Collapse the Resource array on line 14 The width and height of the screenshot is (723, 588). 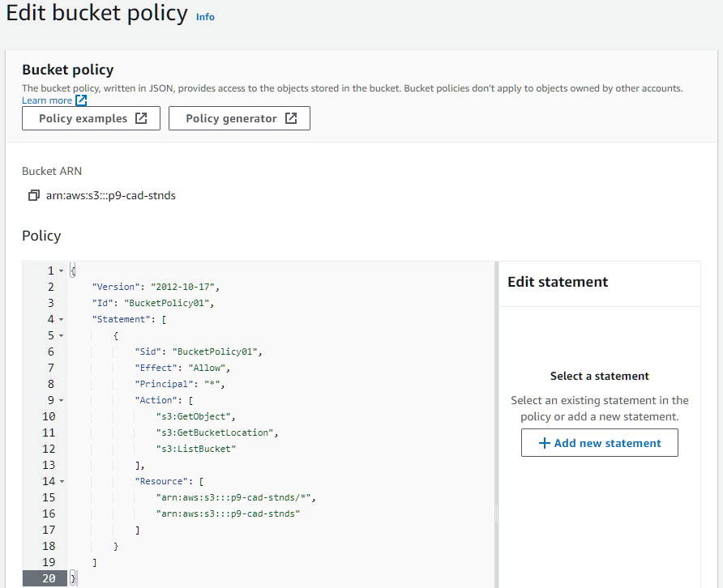click(x=61, y=481)
